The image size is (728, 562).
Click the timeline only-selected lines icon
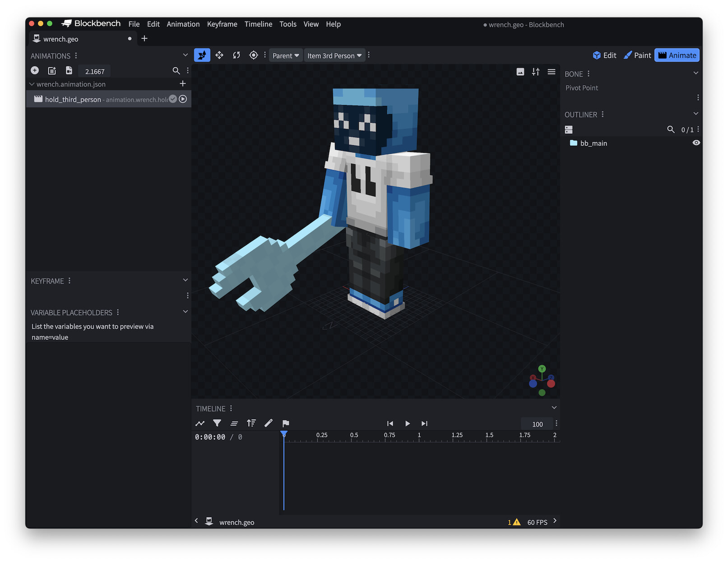pos(234,423)
